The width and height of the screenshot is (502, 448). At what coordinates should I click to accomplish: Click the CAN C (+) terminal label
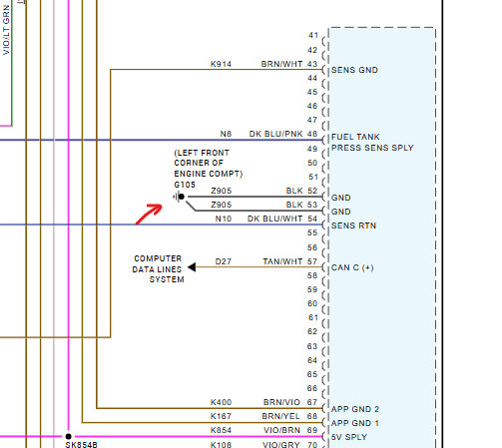click(352, 267)
